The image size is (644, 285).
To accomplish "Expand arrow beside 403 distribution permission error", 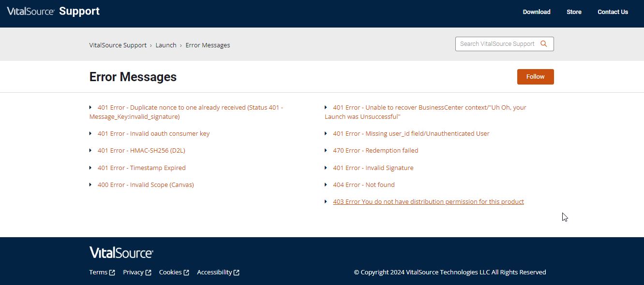I will point(326,201).
